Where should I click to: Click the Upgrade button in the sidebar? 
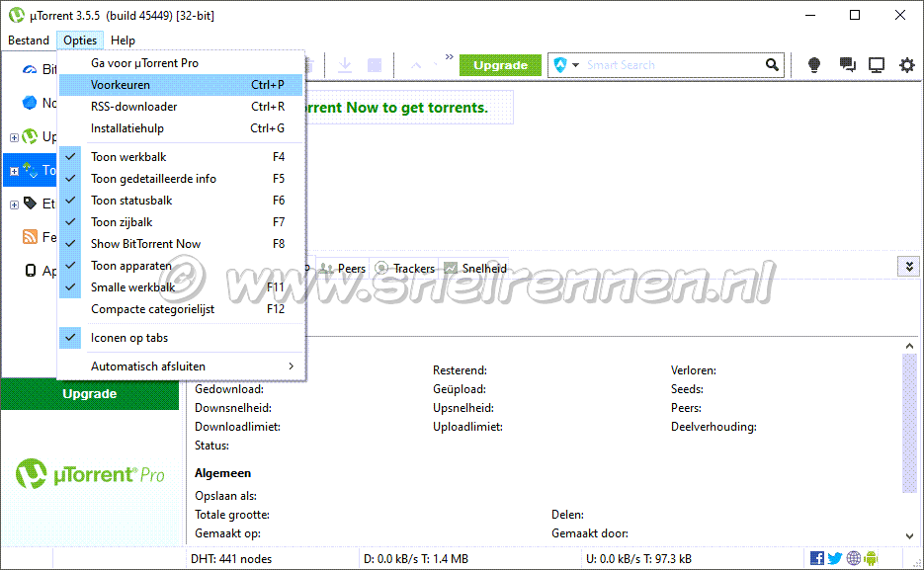[x=90, y=394]
